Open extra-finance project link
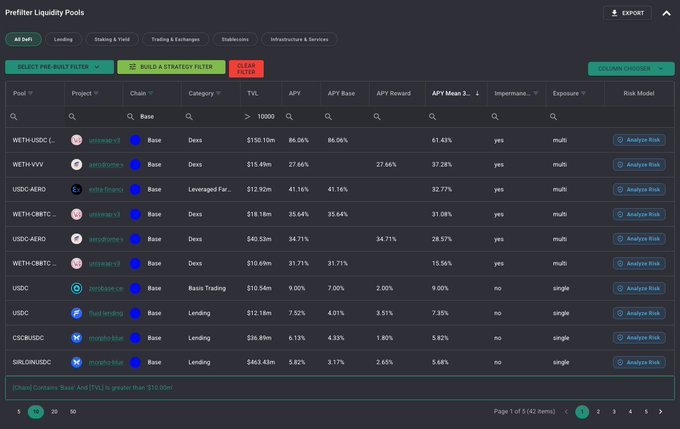The height and width of the screenshot is (429, 680). coord(106,189)
